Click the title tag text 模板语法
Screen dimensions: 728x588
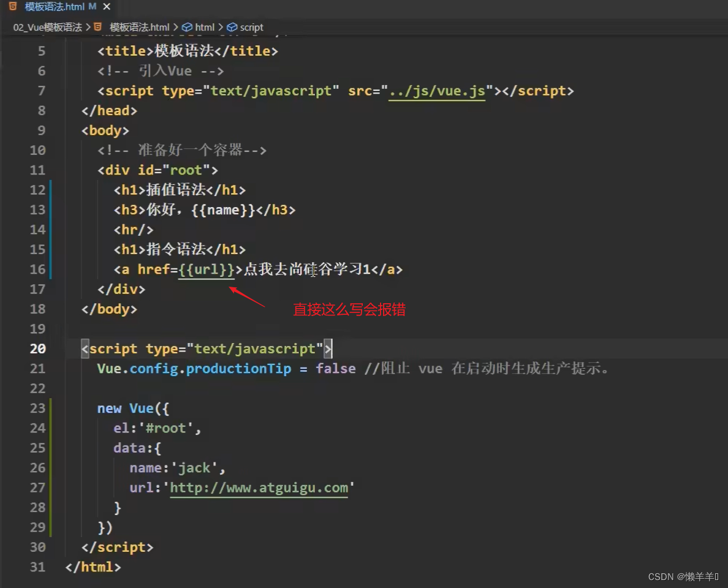coord(184,51)
